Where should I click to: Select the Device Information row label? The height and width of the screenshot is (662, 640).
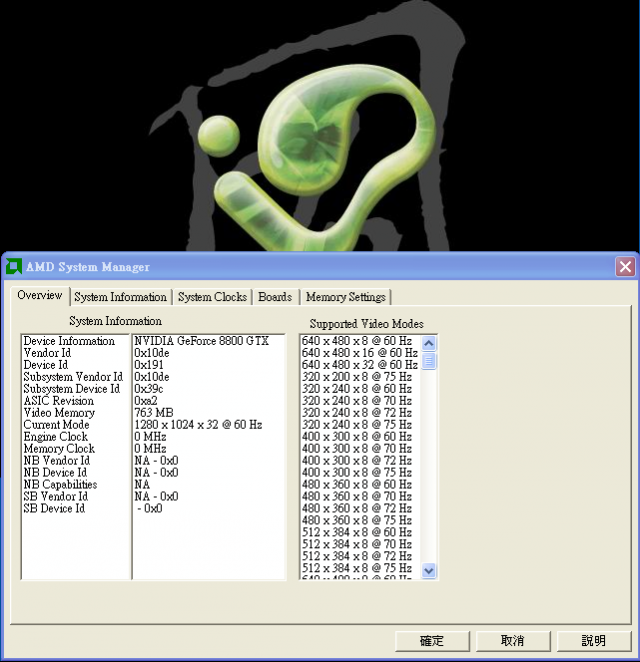point(69,341)
